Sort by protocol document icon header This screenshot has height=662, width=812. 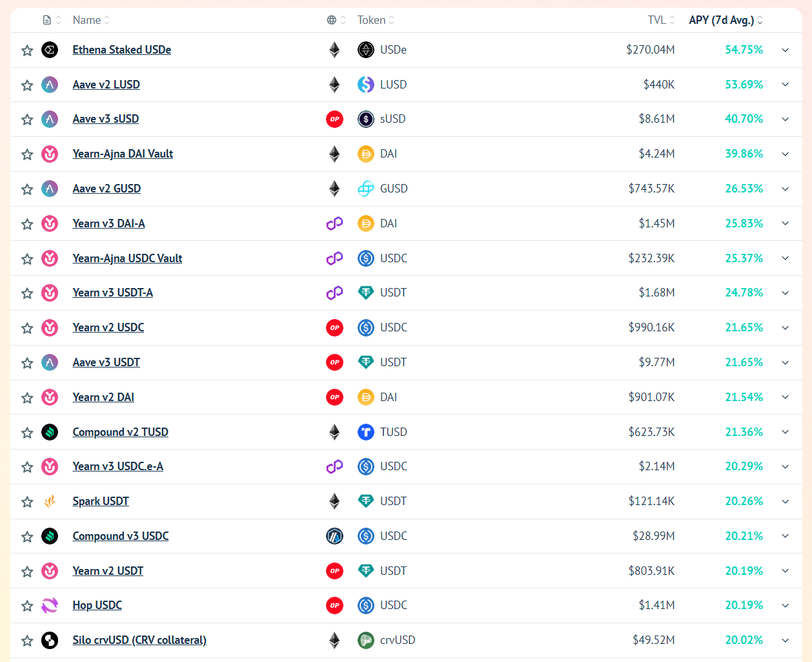(x=52, y=20)
